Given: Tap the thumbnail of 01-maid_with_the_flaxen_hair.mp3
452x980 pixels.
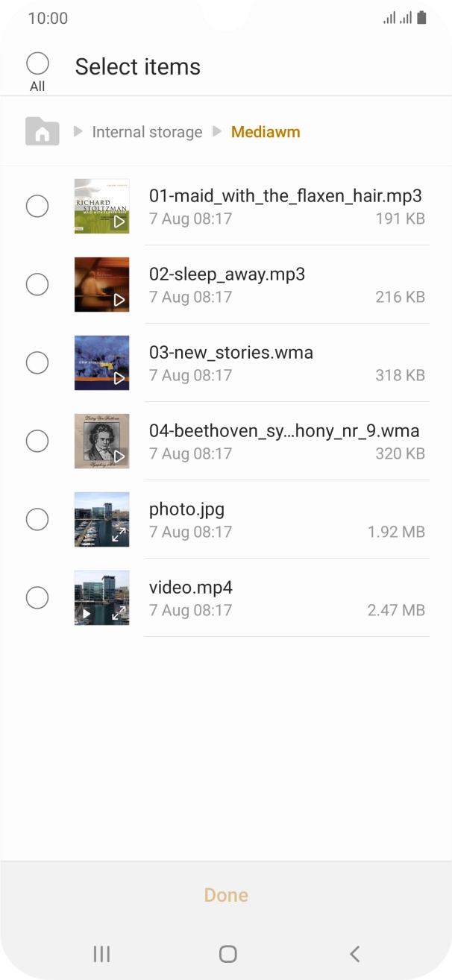Looking at the screenshot, I should [x=101, y=206].
